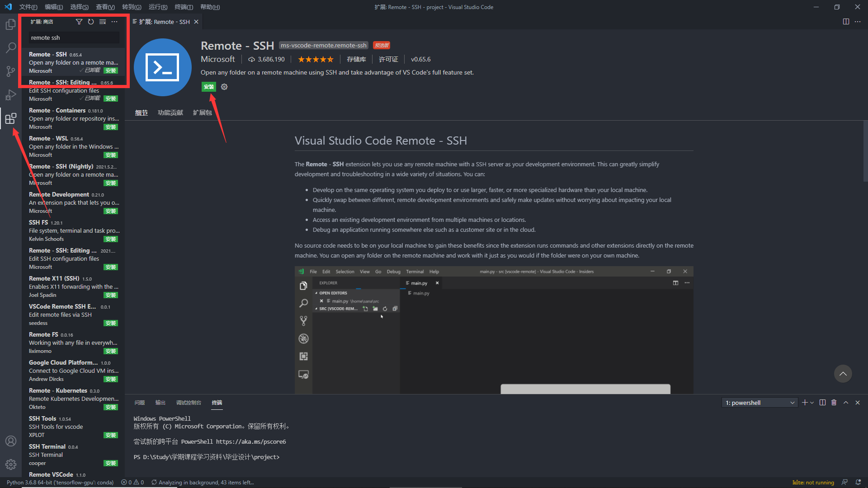Install the SSH FS extension
The height and width of the screenshot is (488, 868).
pyautogui.click(x=111, y=239)
